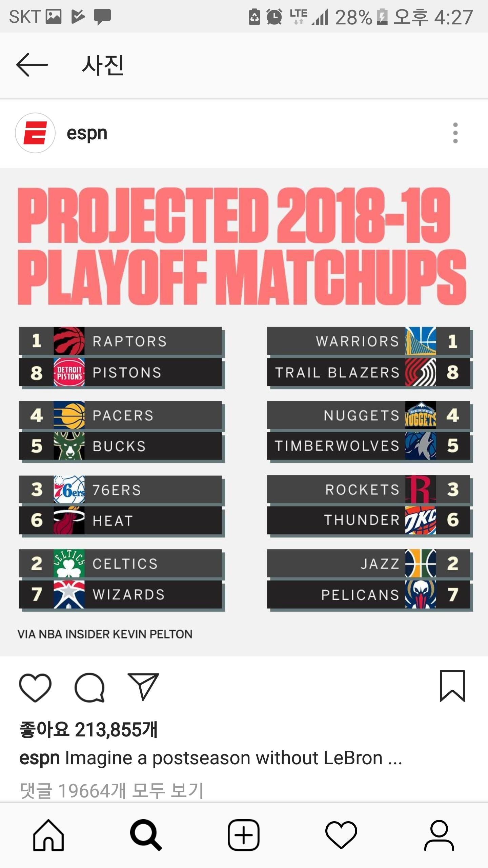View the 213,855 likes list

coord(89,730)
